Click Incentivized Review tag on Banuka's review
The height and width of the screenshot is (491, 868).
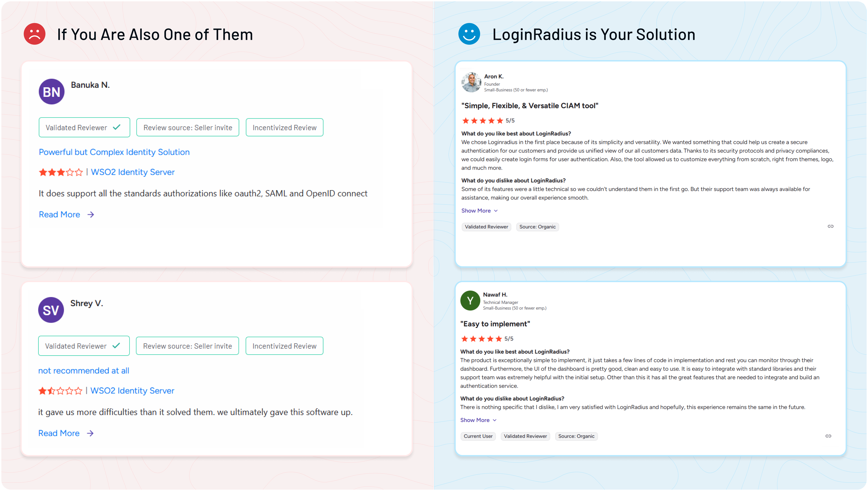pos(284,127)
